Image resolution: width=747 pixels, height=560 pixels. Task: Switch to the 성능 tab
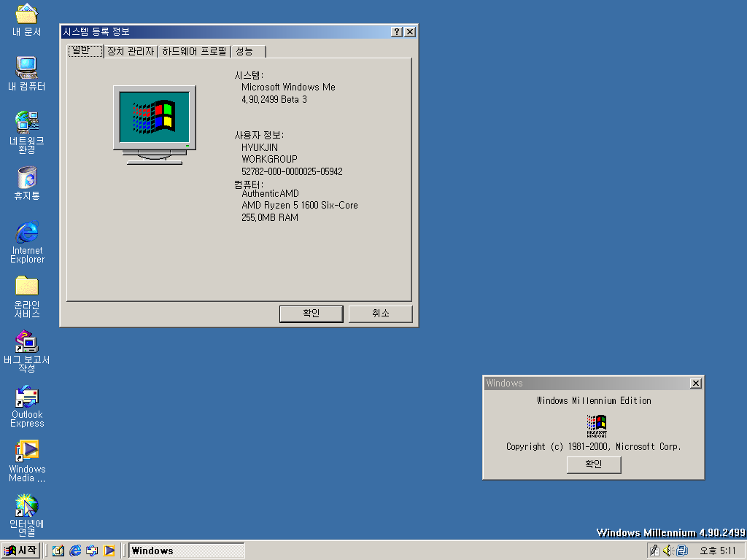pyautogui.click(x=248, y=52)
